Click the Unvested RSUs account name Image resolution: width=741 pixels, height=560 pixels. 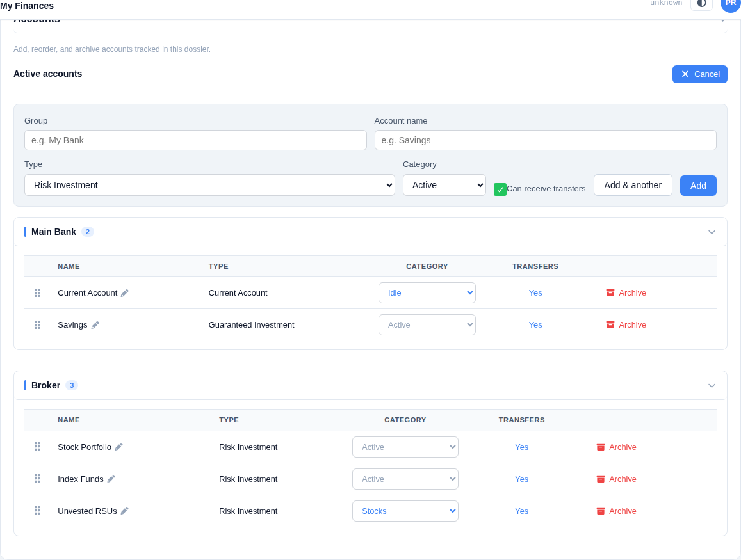pyautogui.click(x=88, y=511)
